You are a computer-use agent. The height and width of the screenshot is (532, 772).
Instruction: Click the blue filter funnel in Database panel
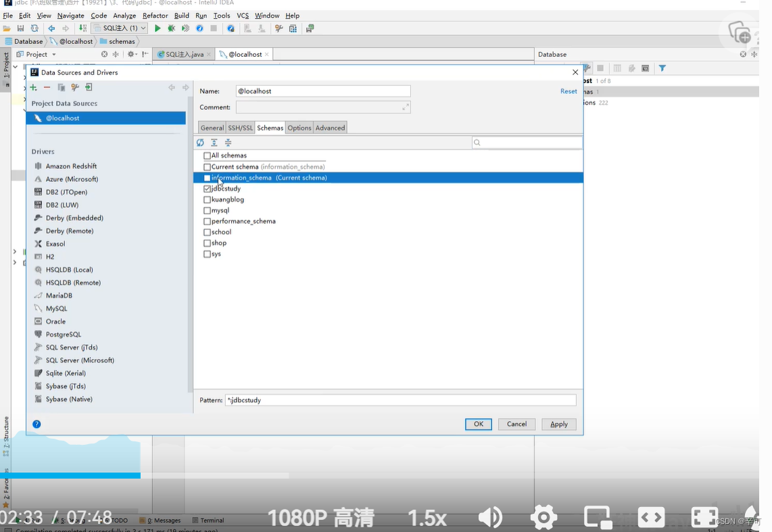coord(662,68)
